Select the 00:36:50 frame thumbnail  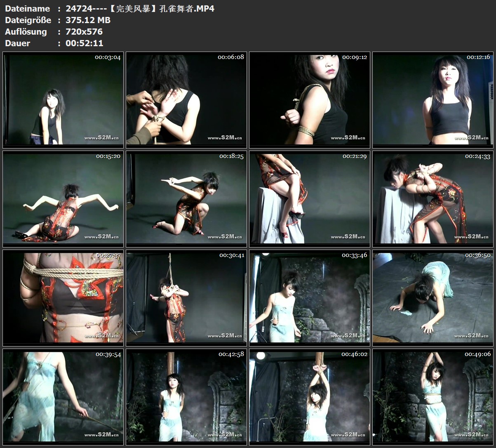433,298
